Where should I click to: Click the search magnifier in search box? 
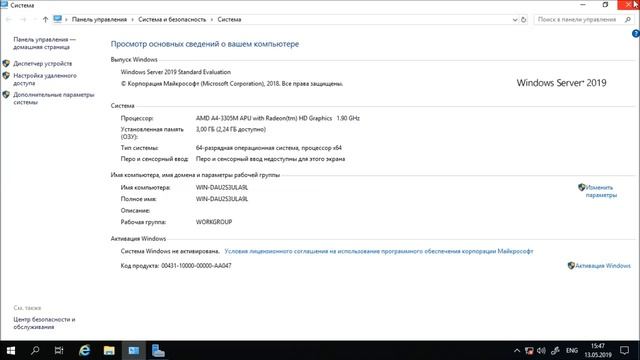tap(628, 20)
